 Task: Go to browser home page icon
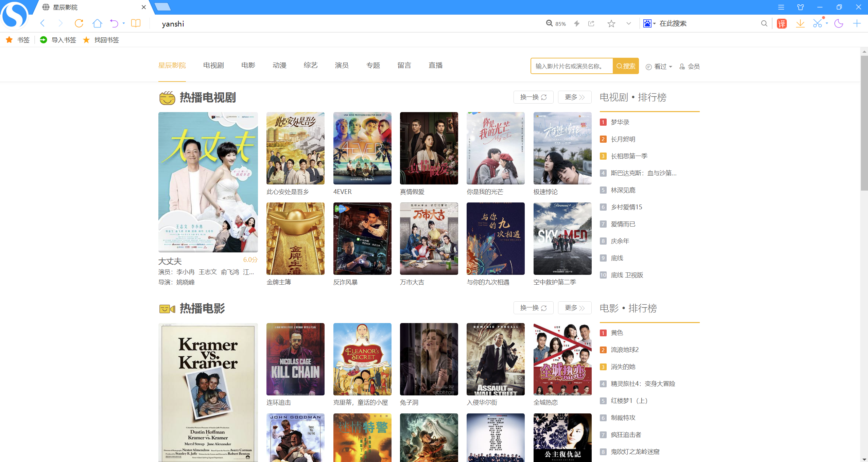(x=97, y=23)
